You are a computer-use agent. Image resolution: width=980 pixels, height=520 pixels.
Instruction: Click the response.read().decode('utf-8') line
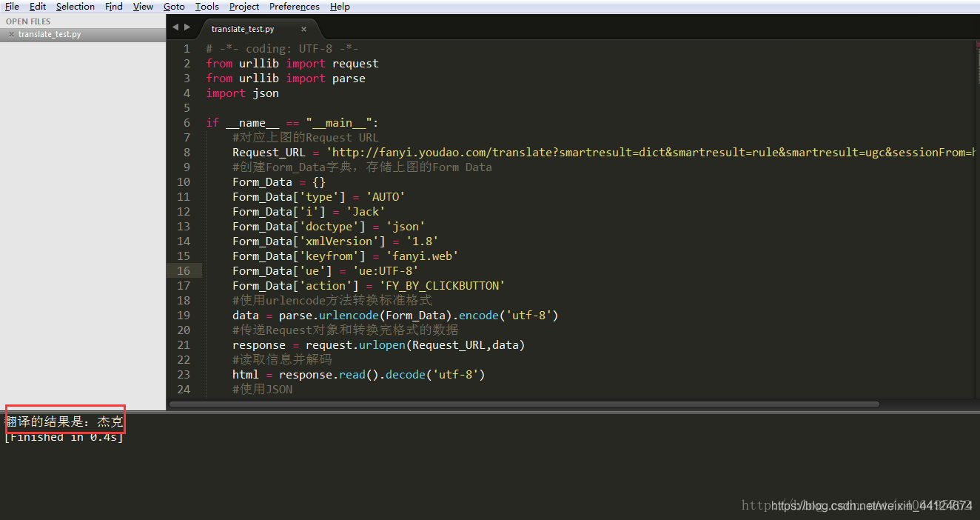(359, 375)
